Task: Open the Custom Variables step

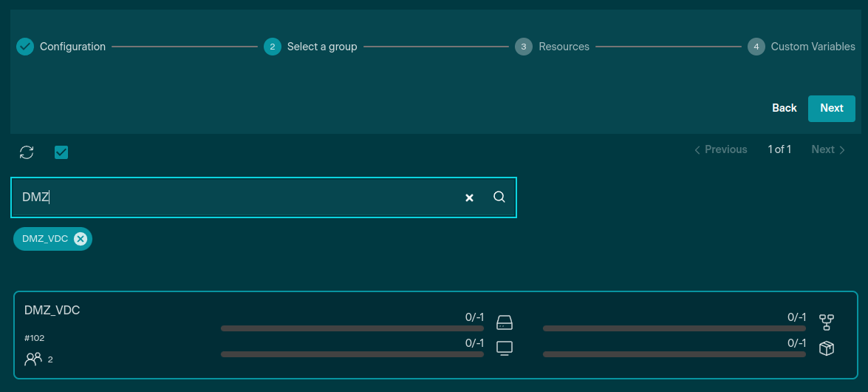Action: point(803,47)
